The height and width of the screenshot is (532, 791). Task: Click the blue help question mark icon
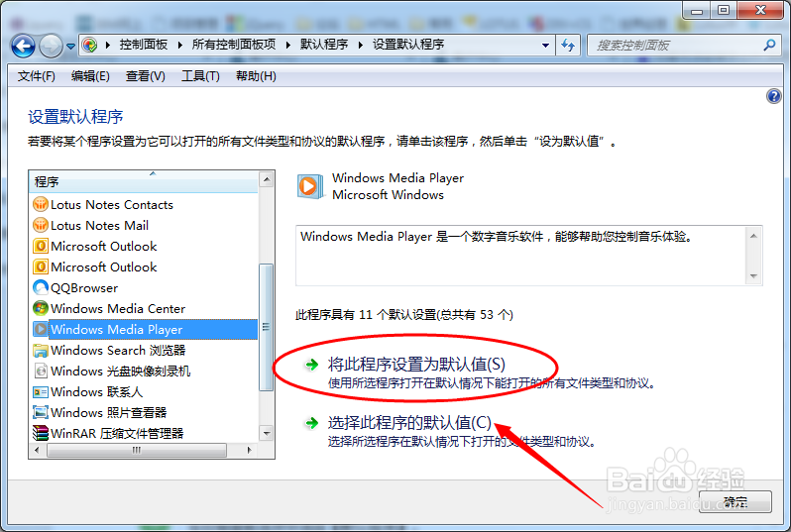pos(773,96)
